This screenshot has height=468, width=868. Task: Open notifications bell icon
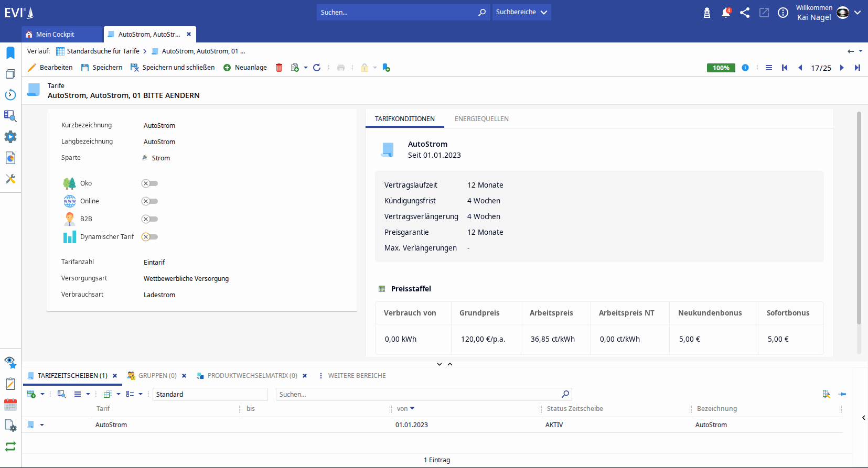726,13
